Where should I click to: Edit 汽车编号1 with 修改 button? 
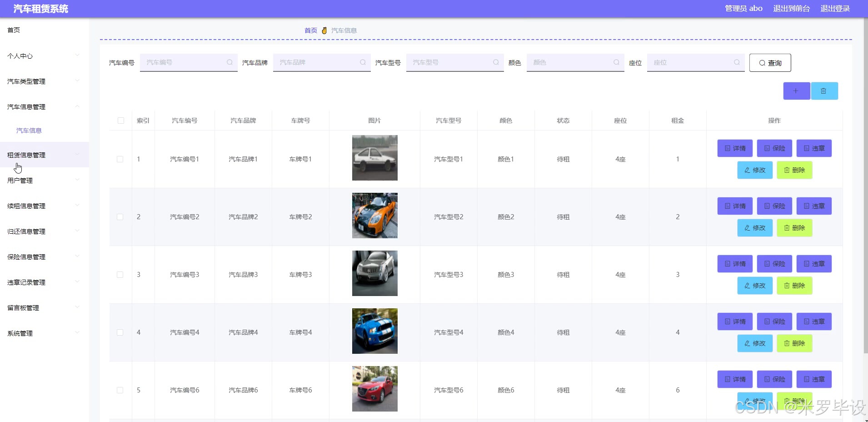(x=755, y=170)
